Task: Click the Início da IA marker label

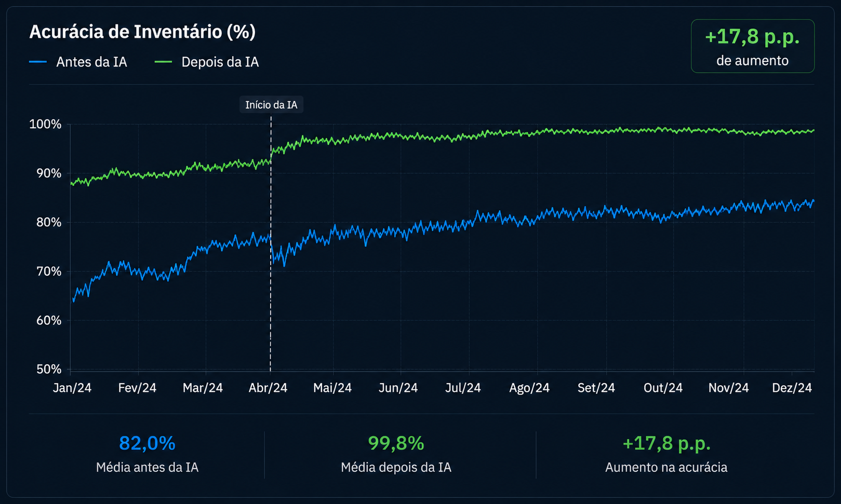Action: tap(271, 105)
